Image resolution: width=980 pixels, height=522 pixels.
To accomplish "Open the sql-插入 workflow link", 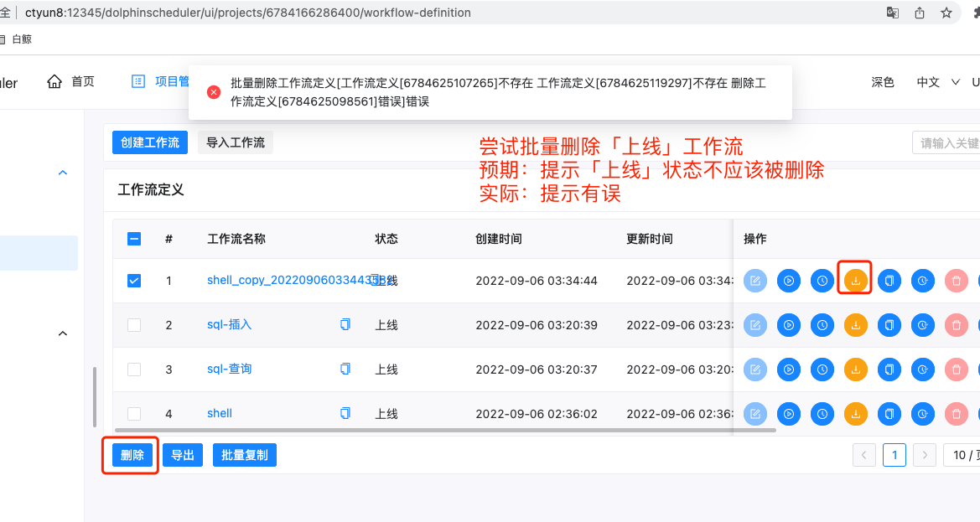I will point(230,324).
